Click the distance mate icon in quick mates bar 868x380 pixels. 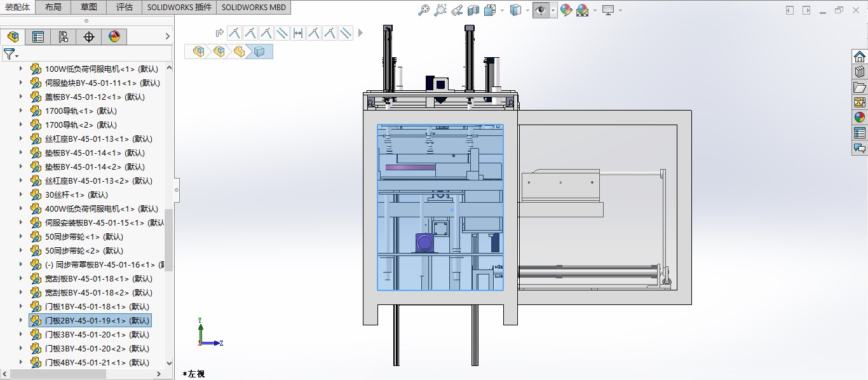[x=298, y=33]
